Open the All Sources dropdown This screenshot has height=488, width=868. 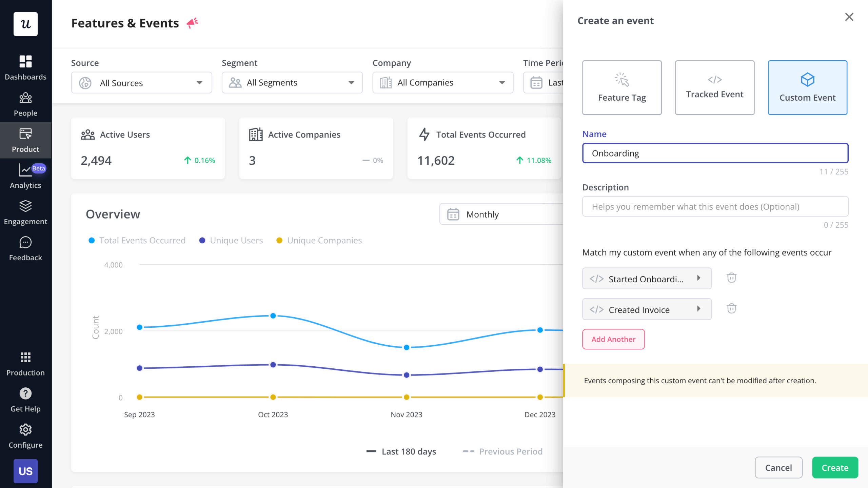(141, 82)
